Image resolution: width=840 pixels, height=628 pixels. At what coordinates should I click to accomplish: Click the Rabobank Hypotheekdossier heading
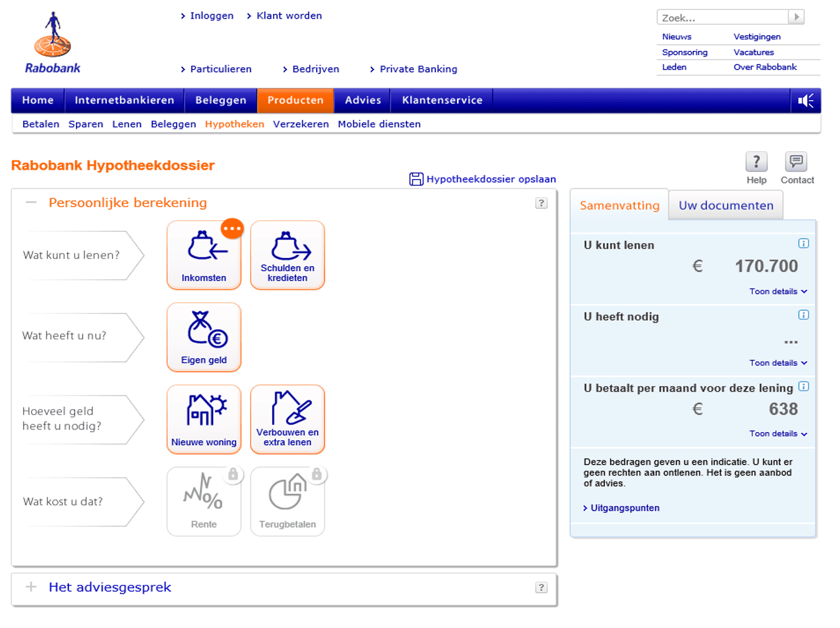[113, 165]
